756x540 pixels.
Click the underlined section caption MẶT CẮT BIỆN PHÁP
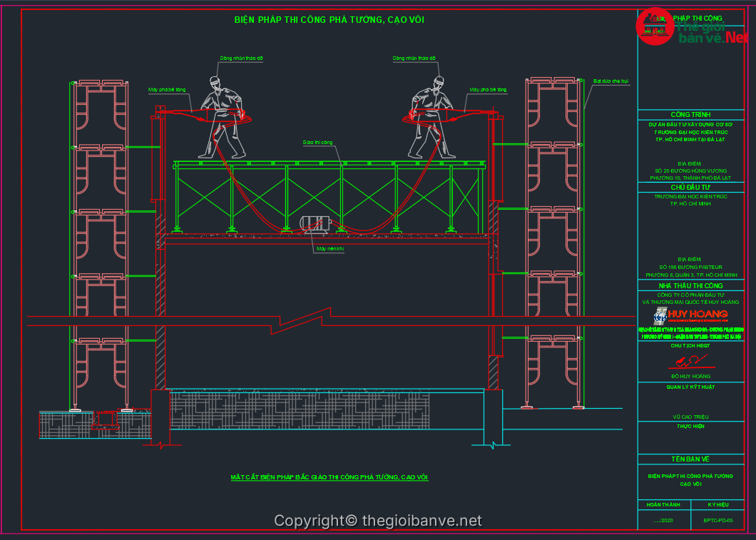(329, 477)
